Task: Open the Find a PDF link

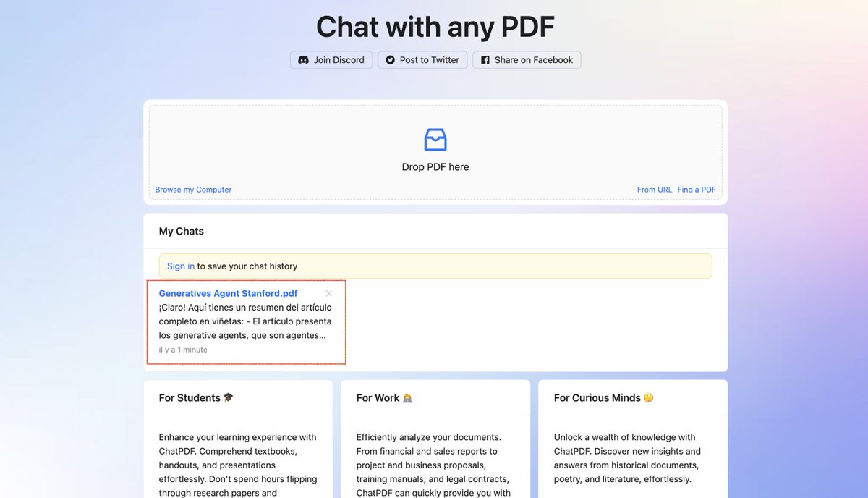Action: click(x=697, y=190)
